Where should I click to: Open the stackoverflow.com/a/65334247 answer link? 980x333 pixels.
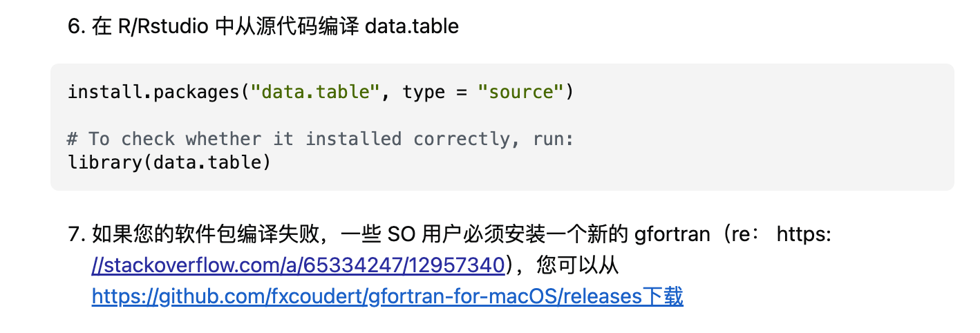click(x=300, y=266)
